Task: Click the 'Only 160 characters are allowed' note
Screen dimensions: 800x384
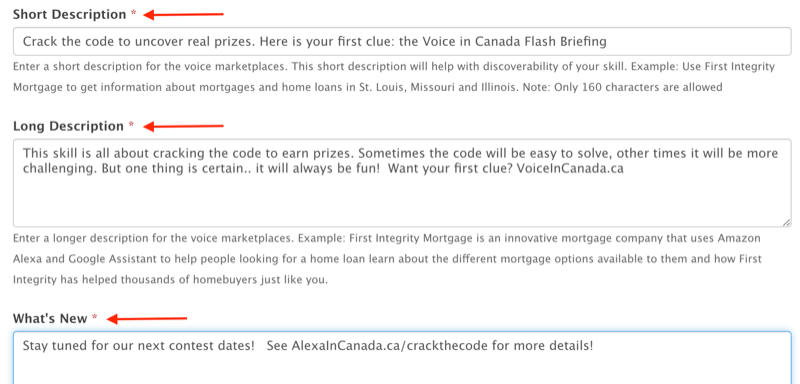Action: tap(649, 87)
